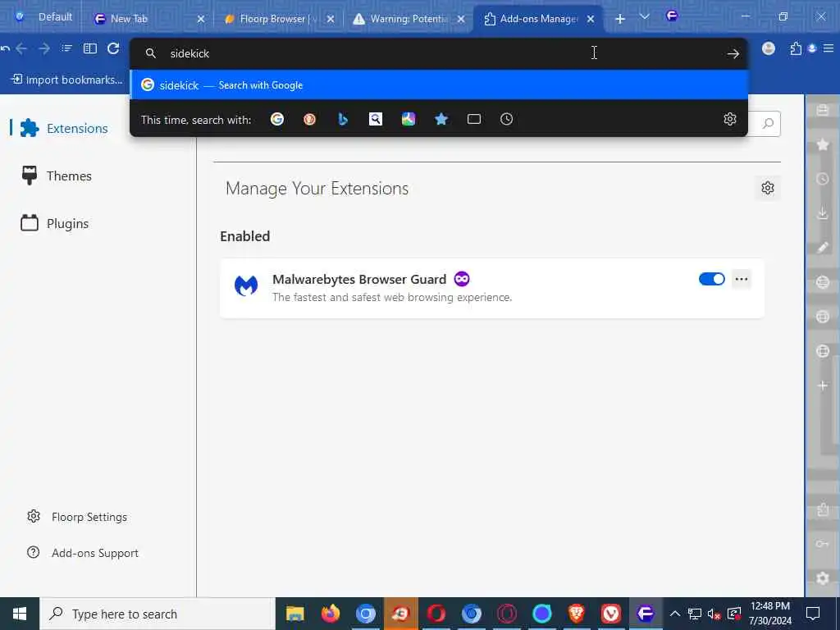Open the list all tabs chevron
This screenshot has height=630, width=840.
click(x=645, y=17)
